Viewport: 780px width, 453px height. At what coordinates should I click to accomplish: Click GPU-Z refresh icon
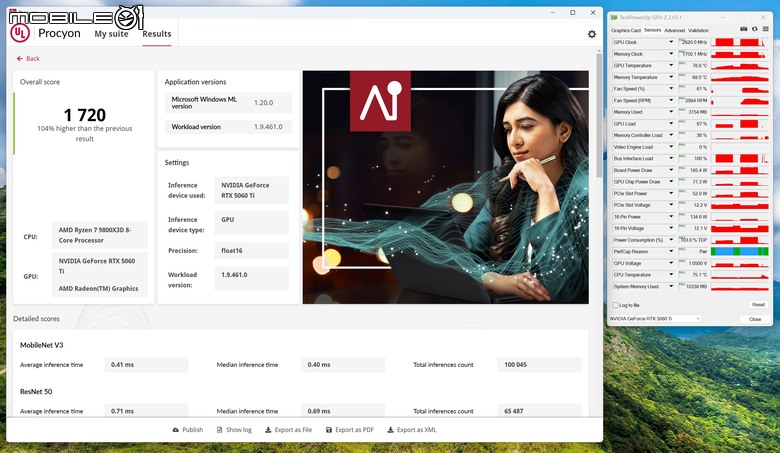[x=755, y=29]
